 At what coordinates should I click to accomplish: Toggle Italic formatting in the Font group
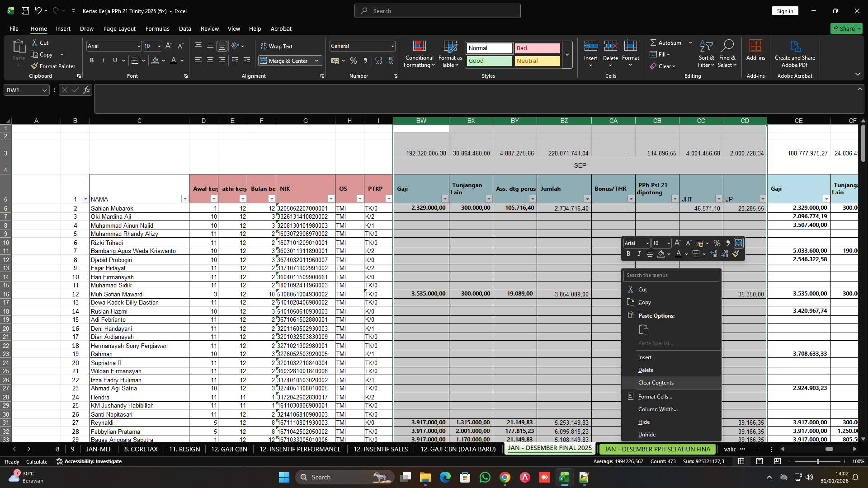pos(103,60)
